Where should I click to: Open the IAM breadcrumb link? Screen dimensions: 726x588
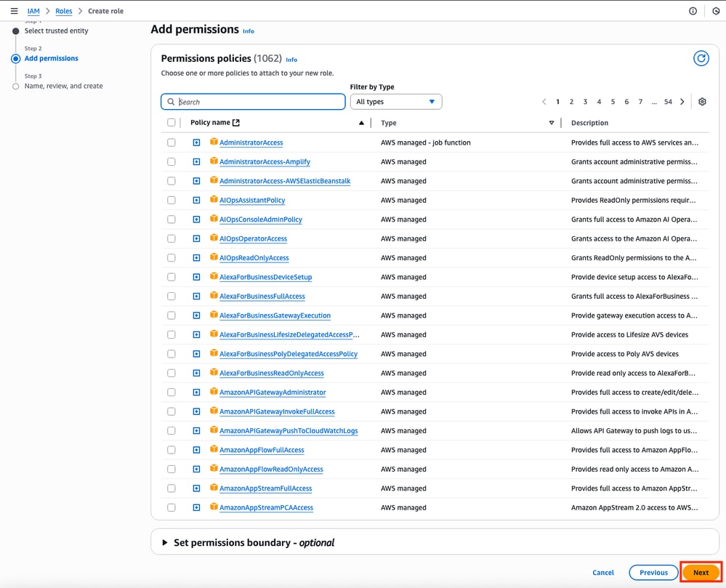coord(33,11)
